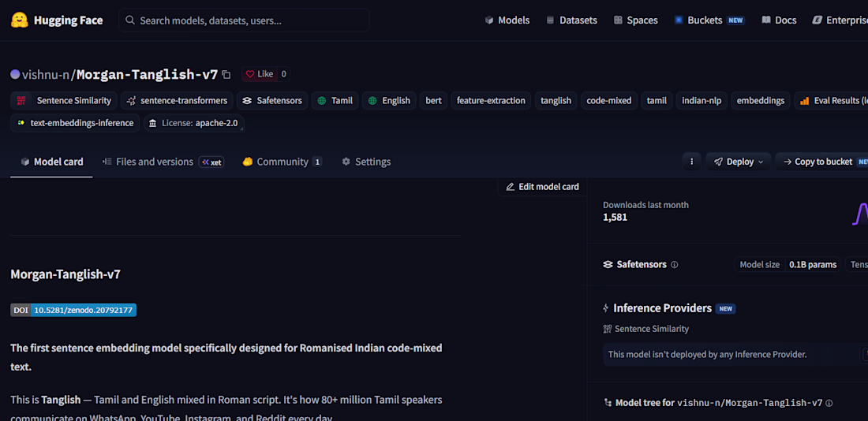Select the bert tag
This screenshot has height=421, width=868.
pyautogui.click(x=433, y=101)
